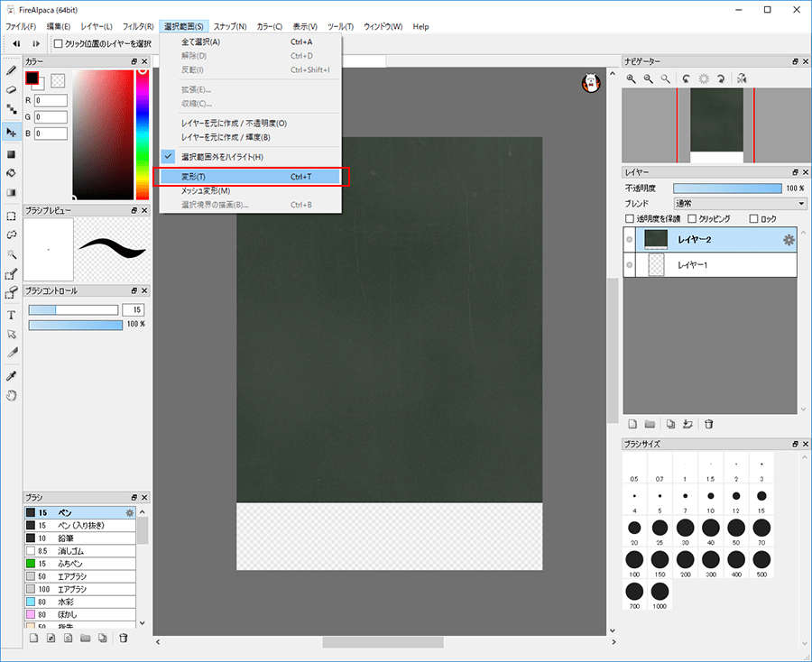Check the ロック layer checkbox
The width and height of the screenshot is (812, 662).
754,219
